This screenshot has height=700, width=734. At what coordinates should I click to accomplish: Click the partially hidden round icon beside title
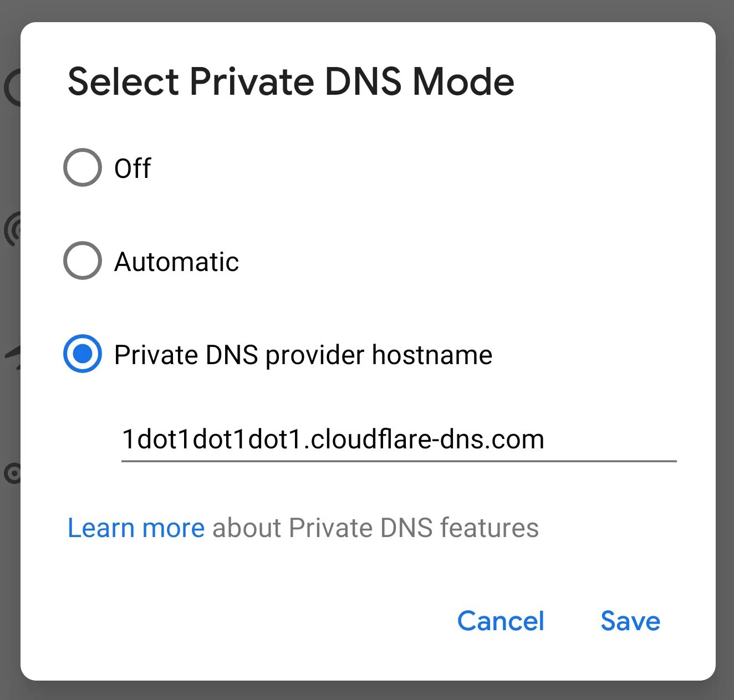pyautogui.click(x=12, y=88)
